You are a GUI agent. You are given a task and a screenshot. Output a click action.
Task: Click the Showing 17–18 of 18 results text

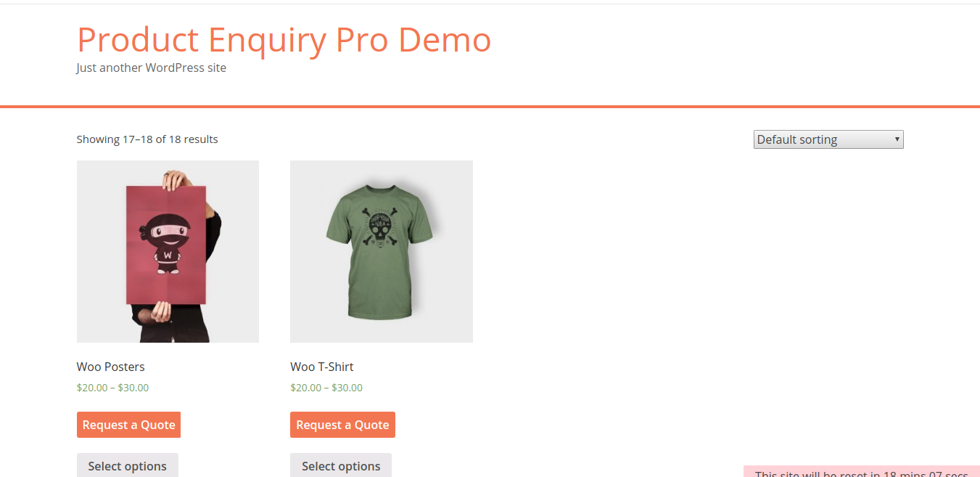147,139
